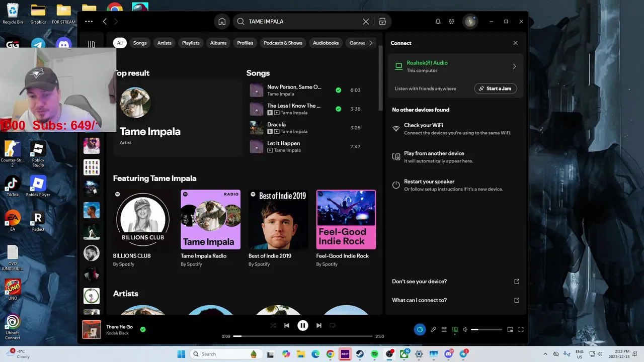The height and width of the screenshot is (362, 644).
Task: Play the song New Person, Same O...
Action: 294,87
